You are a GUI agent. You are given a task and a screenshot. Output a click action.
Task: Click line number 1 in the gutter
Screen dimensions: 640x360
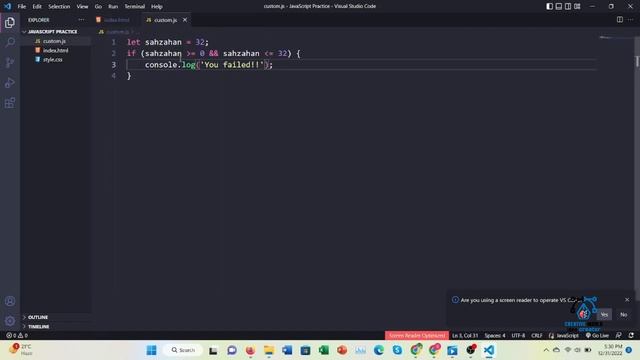(x=113, y=42)
